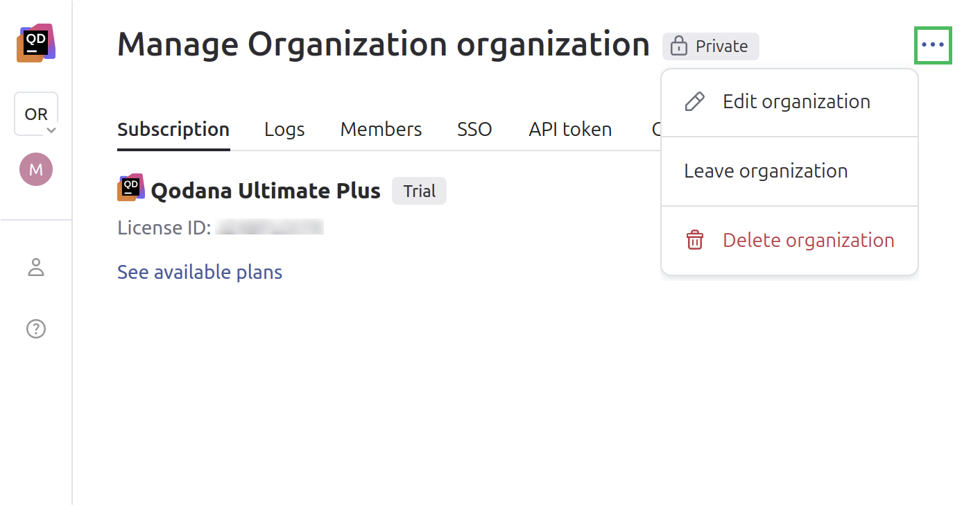Open the OR organization switcher dropdown

click(36, 114)
